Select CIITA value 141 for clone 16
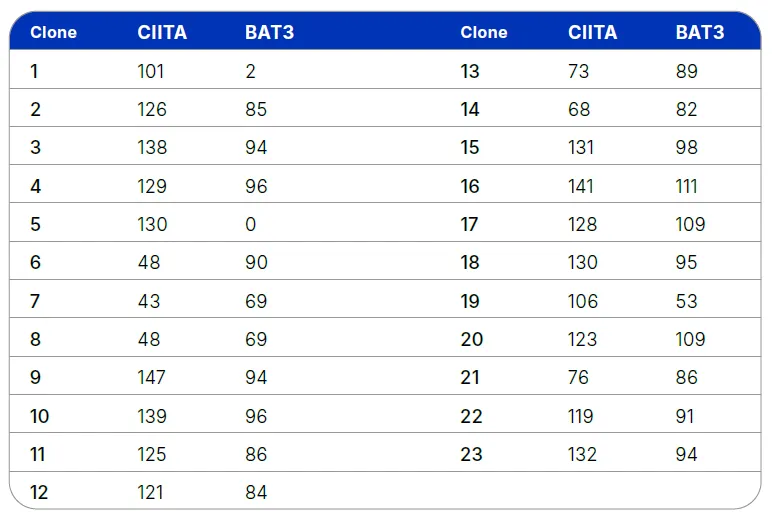This screenshot has height=523, width=773. (x=581, y=187)
